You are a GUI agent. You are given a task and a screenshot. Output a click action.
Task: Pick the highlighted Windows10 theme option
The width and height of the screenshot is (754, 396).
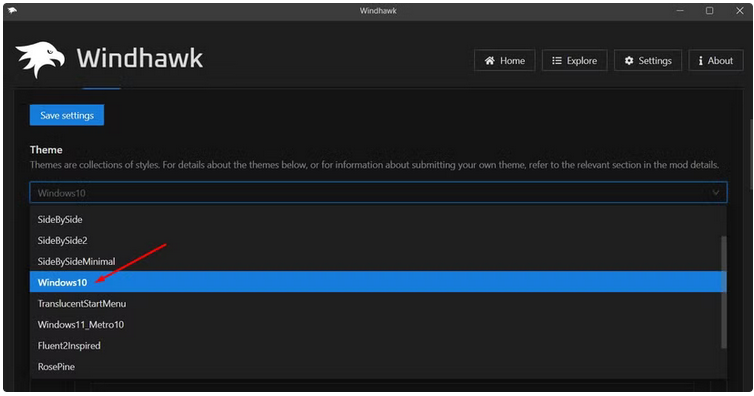pyautogui.click(x=378, y=282)
